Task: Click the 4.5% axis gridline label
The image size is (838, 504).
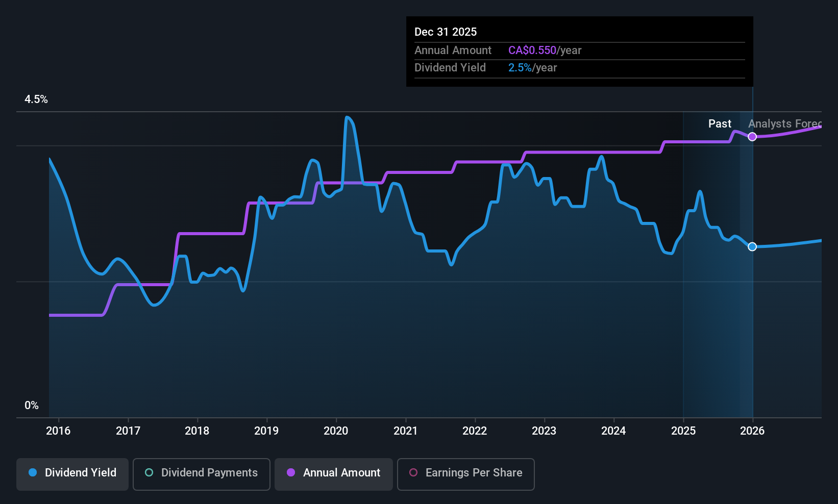Action: tap(36, 99)
